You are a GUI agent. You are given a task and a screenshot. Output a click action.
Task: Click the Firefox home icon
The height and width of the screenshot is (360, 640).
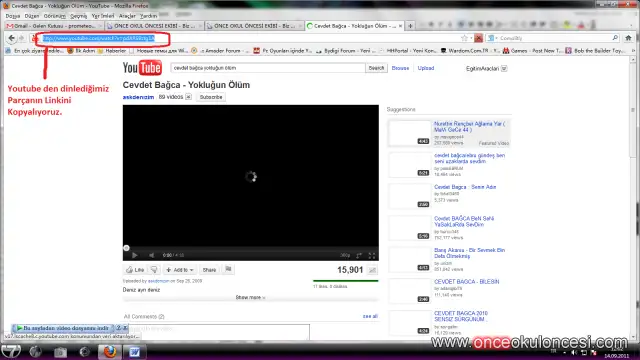(628, 38)
